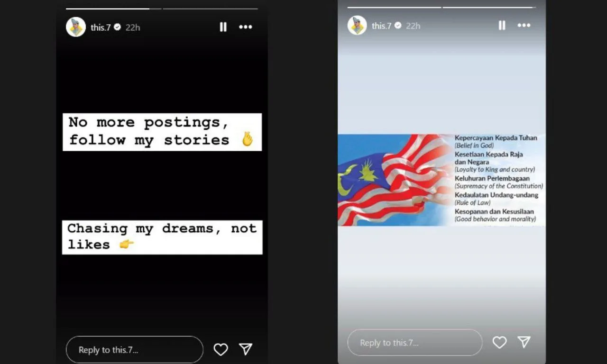Open profile avatar on the right story

click(357, 26)
